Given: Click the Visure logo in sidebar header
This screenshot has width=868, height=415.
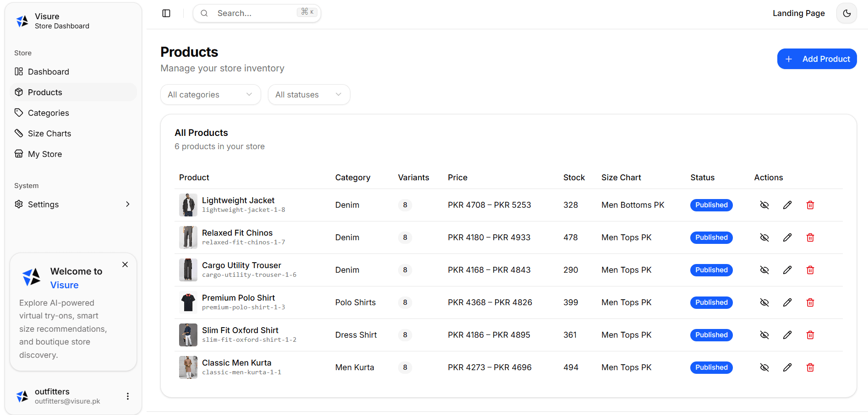Looking at the screenshot, I should point(22,21).
